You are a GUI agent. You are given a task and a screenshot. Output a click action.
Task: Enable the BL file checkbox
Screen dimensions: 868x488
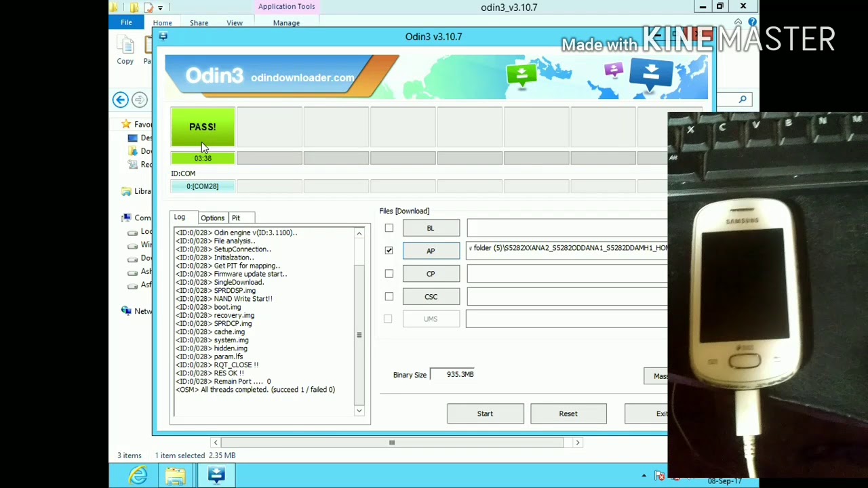click(389, 228)
